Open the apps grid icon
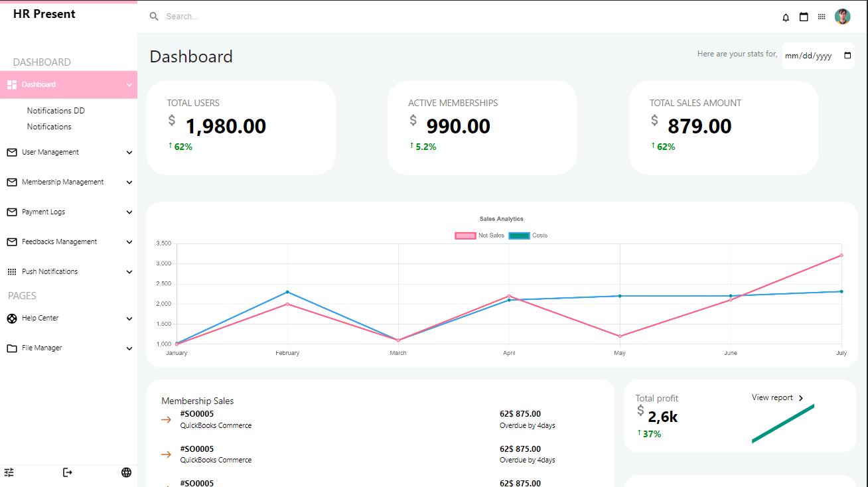868x487 pixels. (822, 17)
